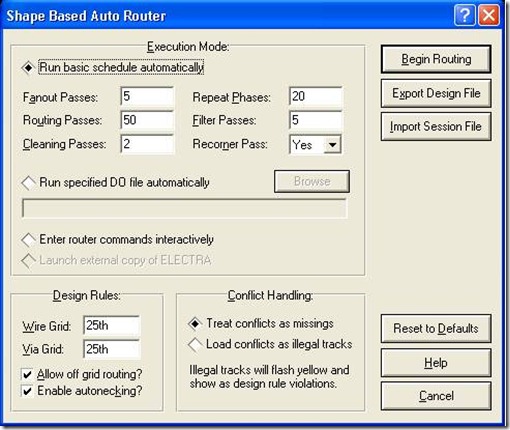Click the Conflict Handling group label
Viewport: 510px width, 430px height.
tap(270, 295)
